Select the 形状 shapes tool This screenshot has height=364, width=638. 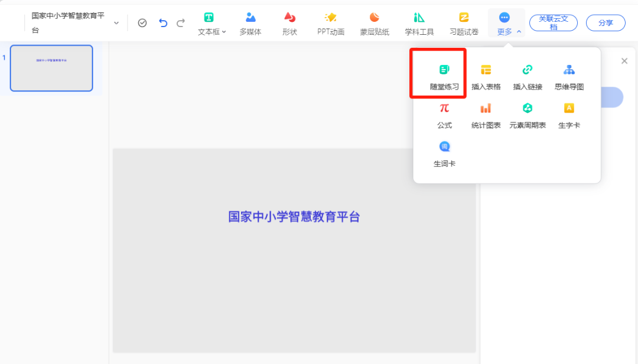point(289,24)
